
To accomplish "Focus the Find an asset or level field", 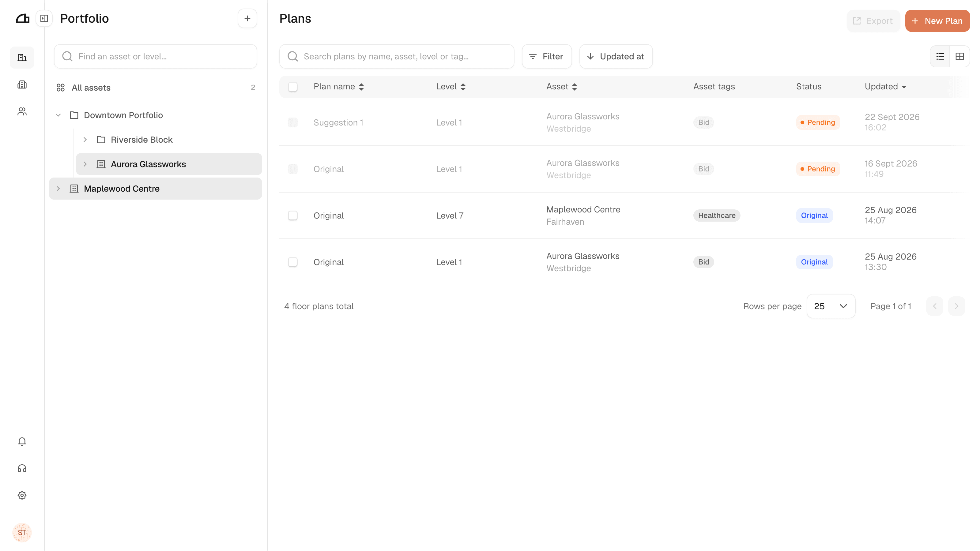I will pos(156,56).
